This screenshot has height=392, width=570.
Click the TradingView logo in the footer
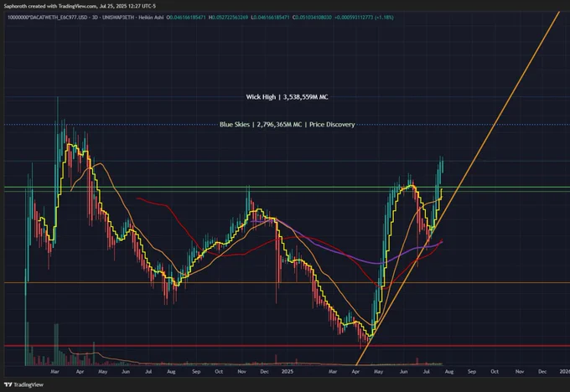[x=23, y=384]
